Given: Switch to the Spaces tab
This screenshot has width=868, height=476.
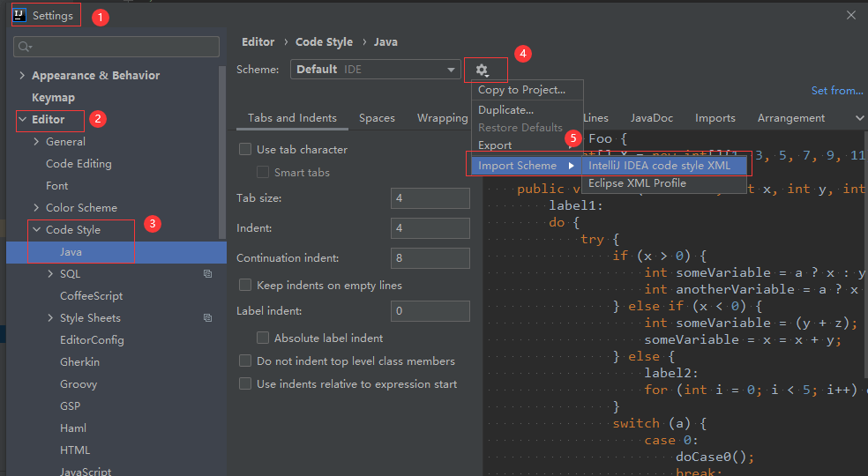Looking at the screenshot, I should (377, 118).
